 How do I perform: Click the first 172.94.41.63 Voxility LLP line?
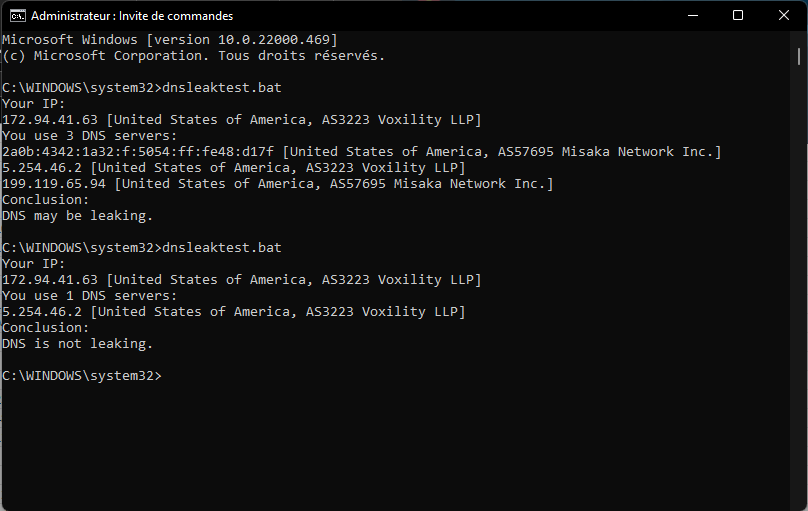(x=242, y=120)
